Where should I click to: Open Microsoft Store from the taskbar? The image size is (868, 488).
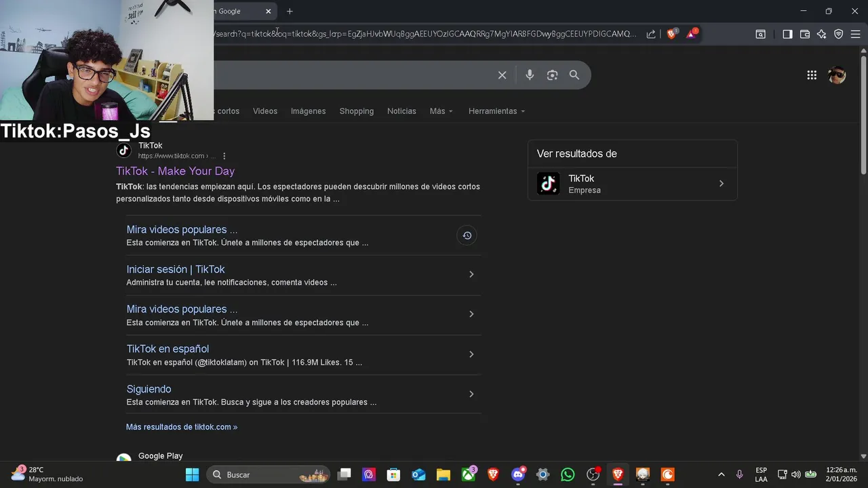[x=394, y=474]
